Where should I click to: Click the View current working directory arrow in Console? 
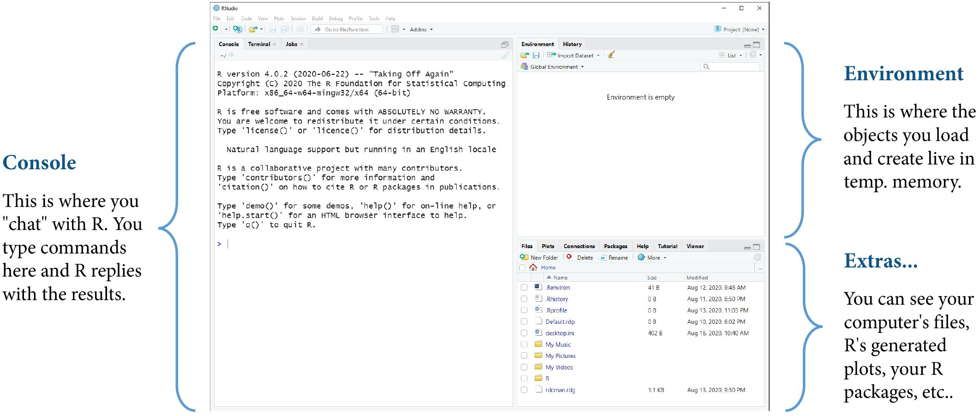(x=231, y=55)
